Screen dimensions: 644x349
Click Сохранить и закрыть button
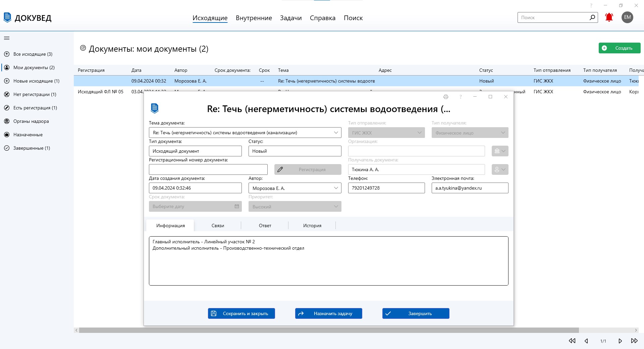(241, 313)
